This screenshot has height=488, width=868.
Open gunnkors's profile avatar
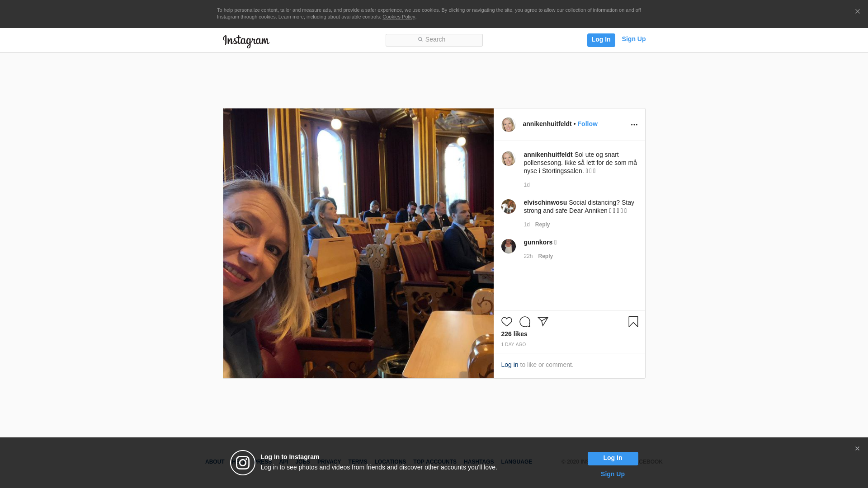[508, 246]
